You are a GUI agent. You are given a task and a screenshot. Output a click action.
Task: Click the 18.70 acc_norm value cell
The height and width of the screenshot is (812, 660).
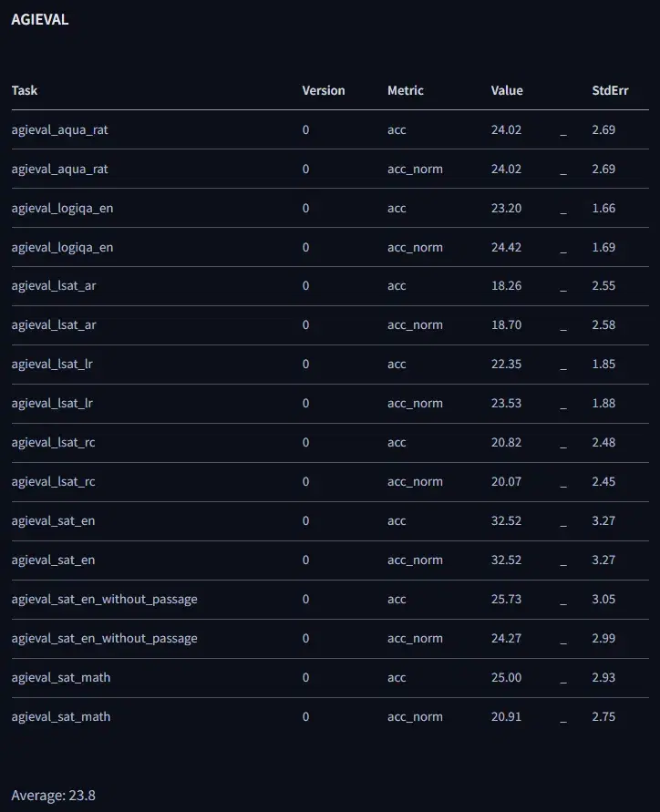coord(506,324)
